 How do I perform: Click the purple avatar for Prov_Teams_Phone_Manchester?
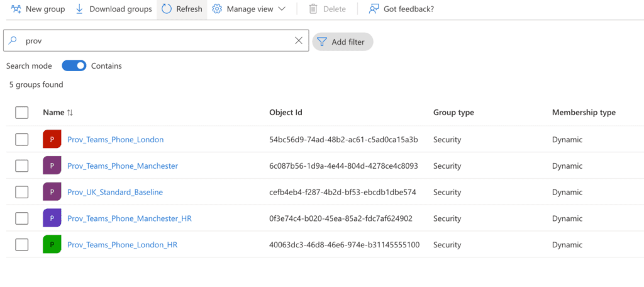click(52, 166)
